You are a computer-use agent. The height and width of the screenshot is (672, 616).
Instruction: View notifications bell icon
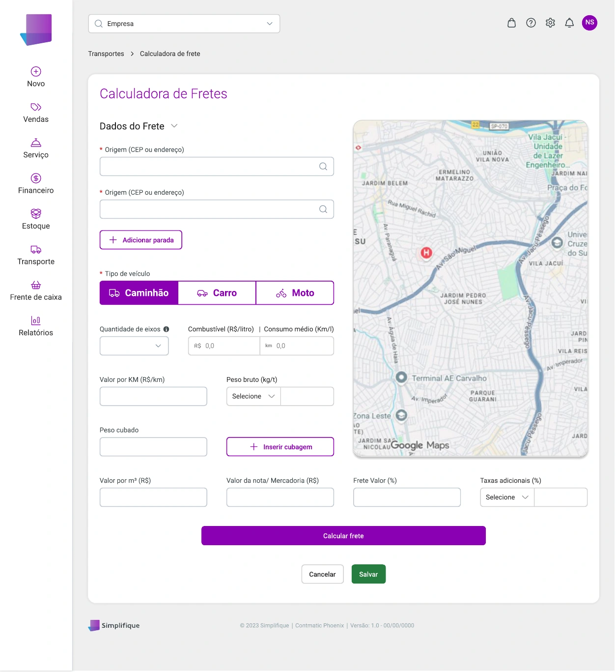point(569,23)
